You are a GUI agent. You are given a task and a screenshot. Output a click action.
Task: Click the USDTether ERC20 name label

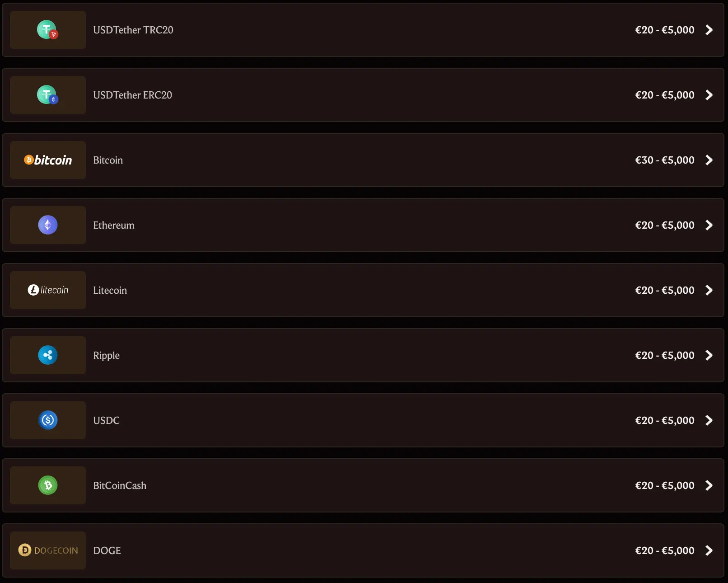tap(133, 95)
